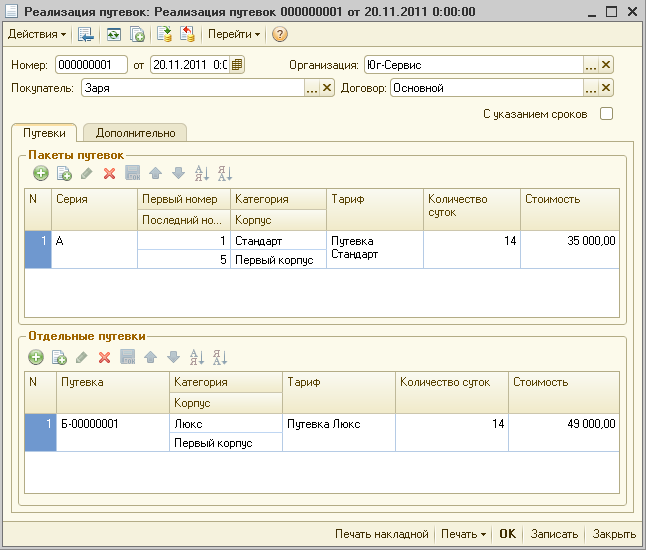The width and height of the screenshot is (646, 550).
Task: Move row down in Пакеты путевок
Action: (x=178, y=173)
